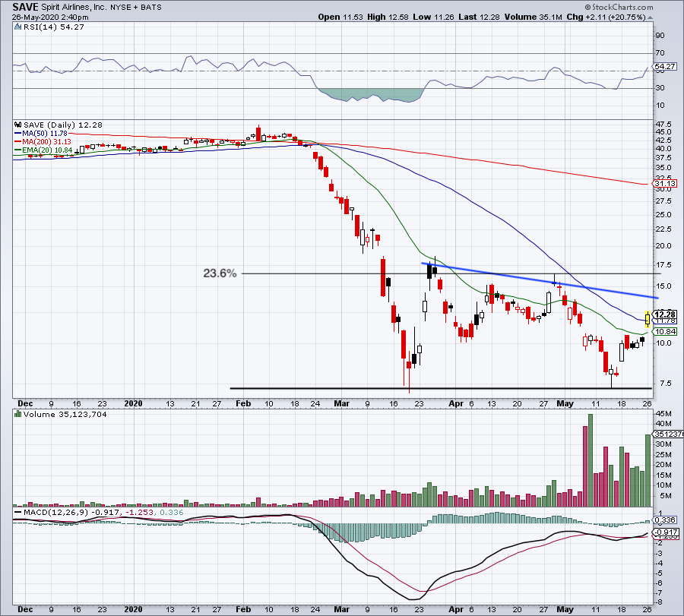Viewport: 684px width, 616px height.
Task: Click the RSI(14) 54.27 indicator label
Action: [52, 27]
